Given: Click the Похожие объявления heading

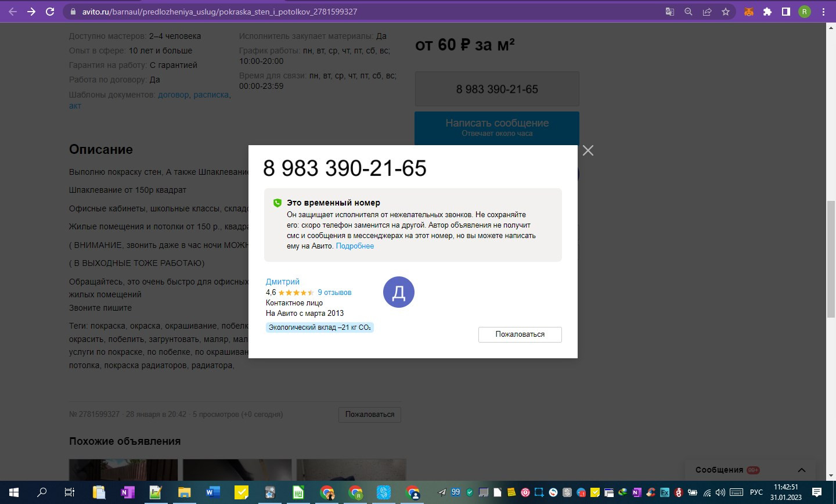Looking at the screenshot, I should click(x=125, y=441).
